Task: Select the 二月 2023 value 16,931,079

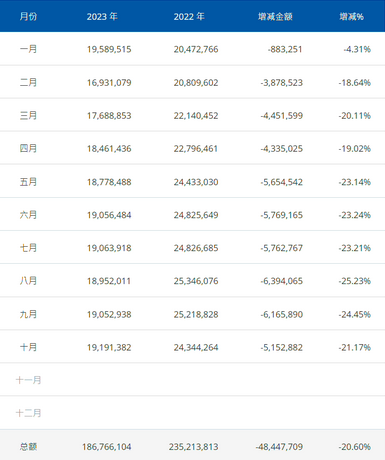Action: [109, 82]
